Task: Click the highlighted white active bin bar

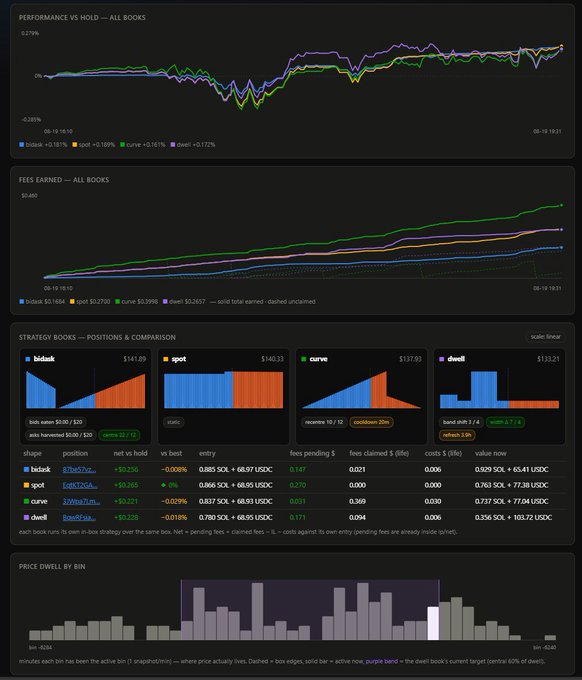Action: [x=433, y=623]
